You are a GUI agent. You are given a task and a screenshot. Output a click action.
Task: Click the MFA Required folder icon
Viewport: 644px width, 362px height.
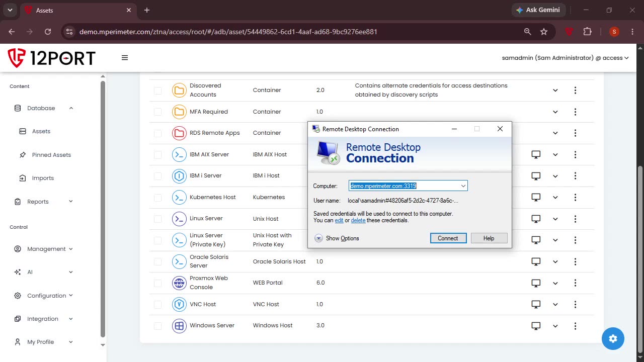(x=179, y=112)
